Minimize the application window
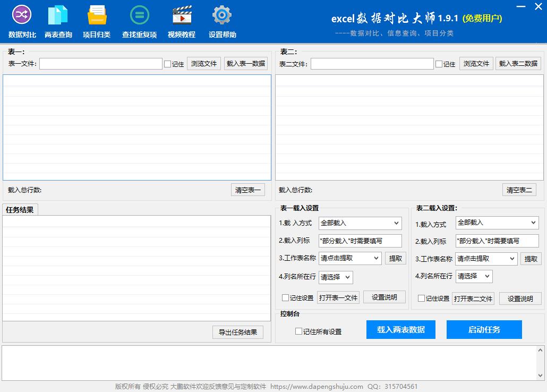Image resolution: width=547 pixels, height=392 pixels. pyautogui.click(x=521, y=6)
